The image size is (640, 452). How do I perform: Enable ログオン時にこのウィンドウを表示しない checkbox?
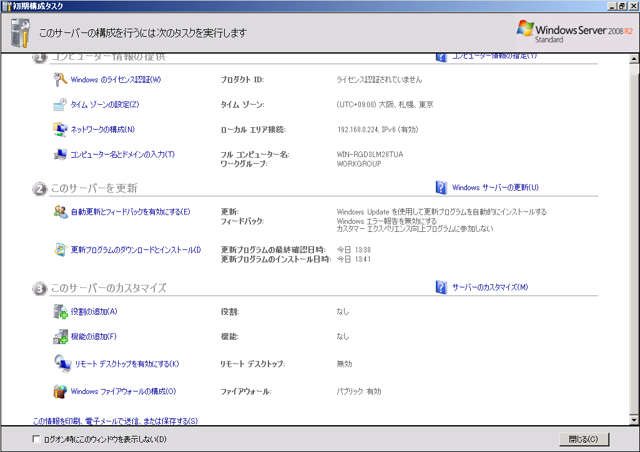click(36, 439)
